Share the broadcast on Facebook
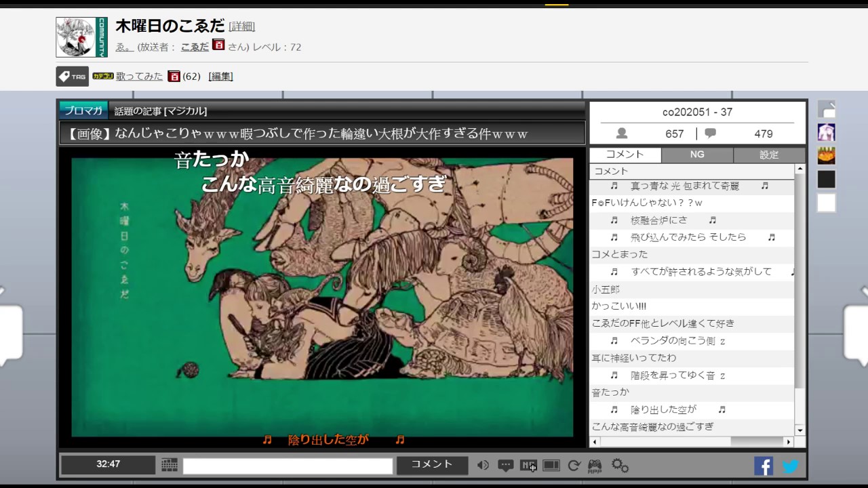Image resolution: width=868 pixels, height=488 pixels. click(764, 466)
